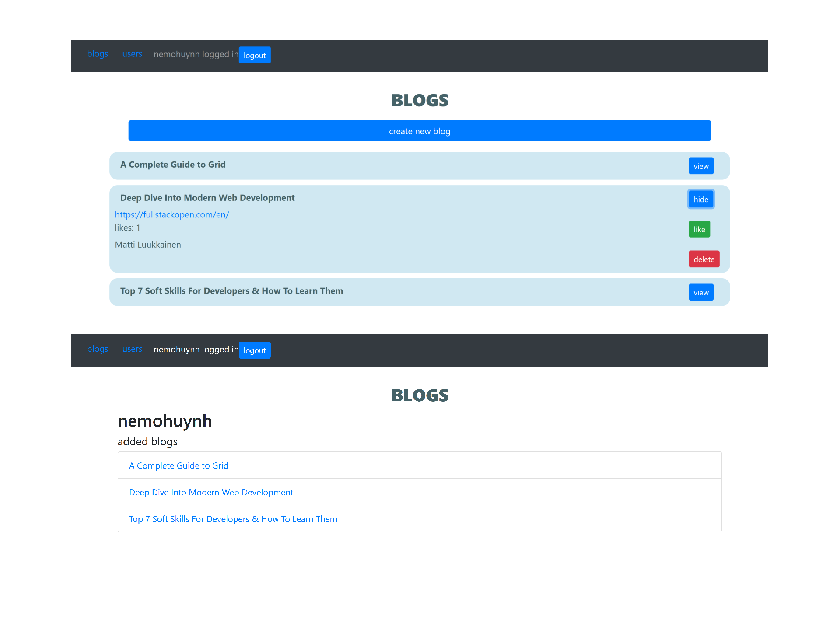Click the Top 7 Soft Skills card title
Screen dimensions: 840x630
pyautogui.click(x=231, y=291)
